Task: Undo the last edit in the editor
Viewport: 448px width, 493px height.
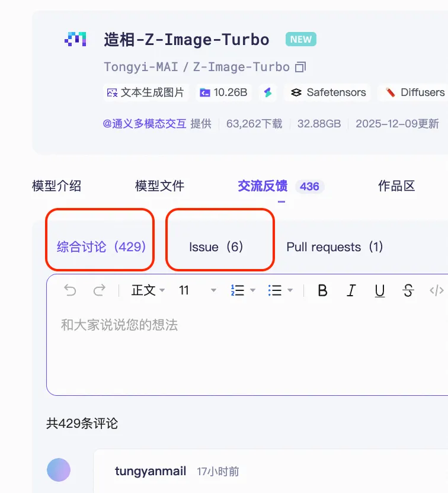Action: pos(70,290)
